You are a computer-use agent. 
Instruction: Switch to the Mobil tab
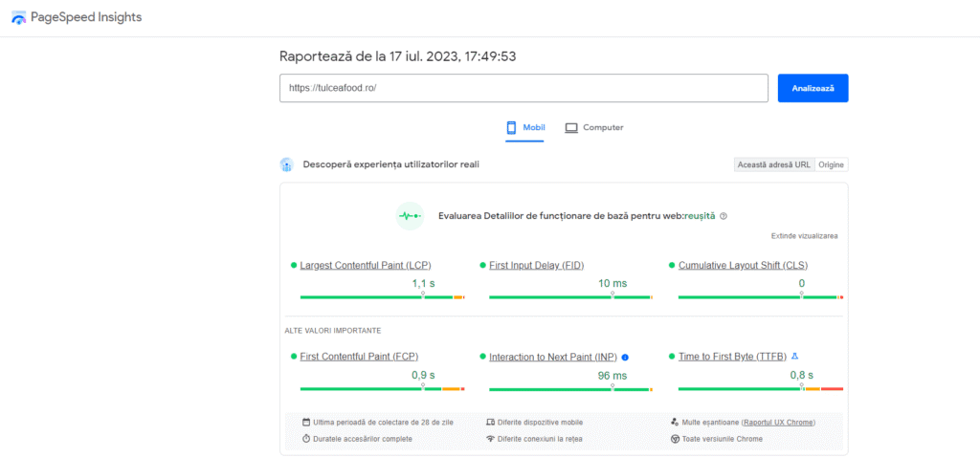pyautogui.click(x=525, y=127)
